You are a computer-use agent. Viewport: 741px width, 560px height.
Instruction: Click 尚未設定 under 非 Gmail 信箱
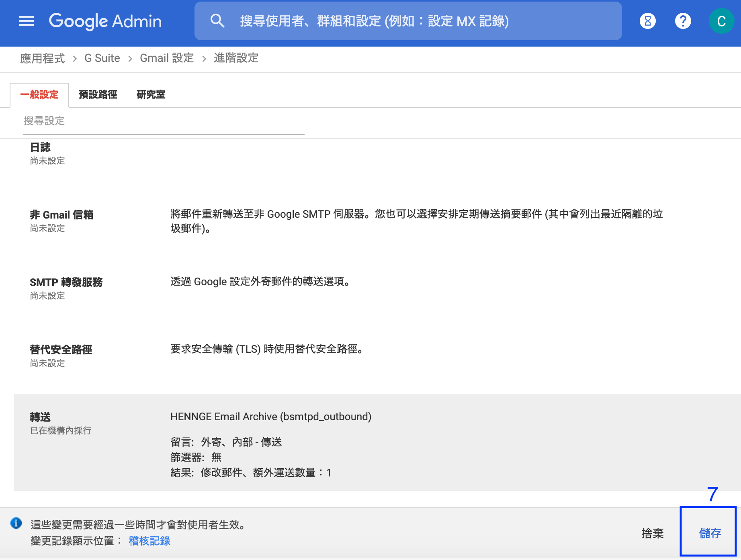tap(47, 228)
